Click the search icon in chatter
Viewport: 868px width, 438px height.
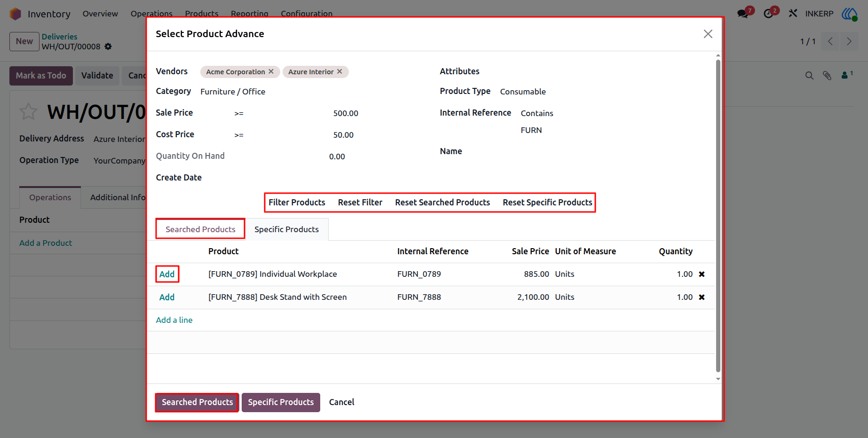tap(809, 75)
